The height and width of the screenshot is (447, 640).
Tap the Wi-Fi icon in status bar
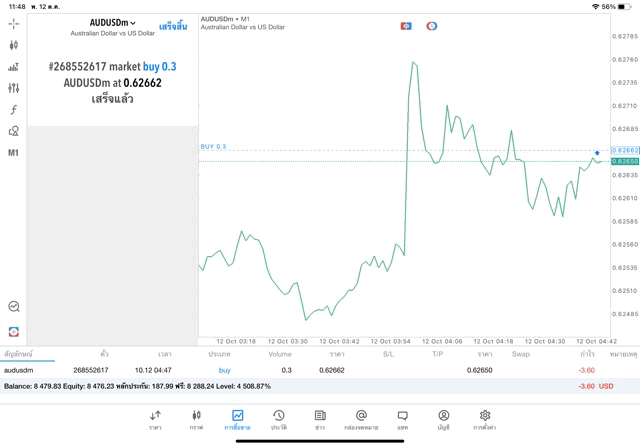[x=595, y=7]
